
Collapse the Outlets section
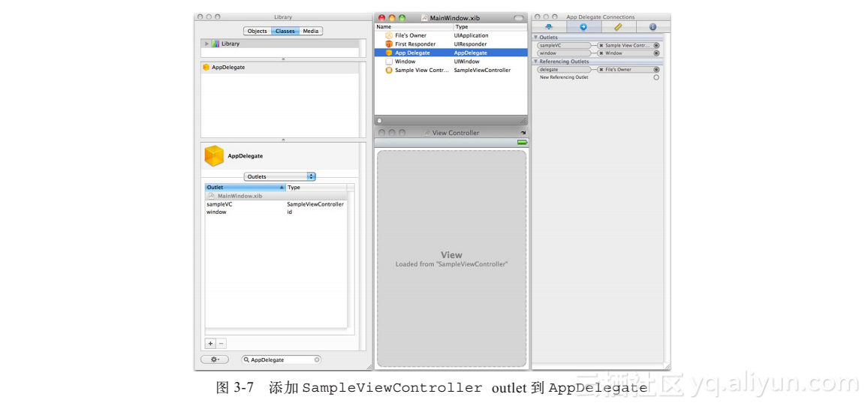tap(536, 37)
